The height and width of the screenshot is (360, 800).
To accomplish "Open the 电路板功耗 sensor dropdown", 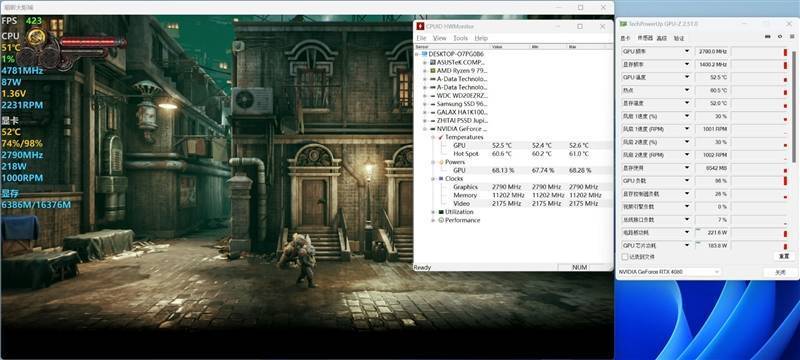I will (x=687, y=233).
